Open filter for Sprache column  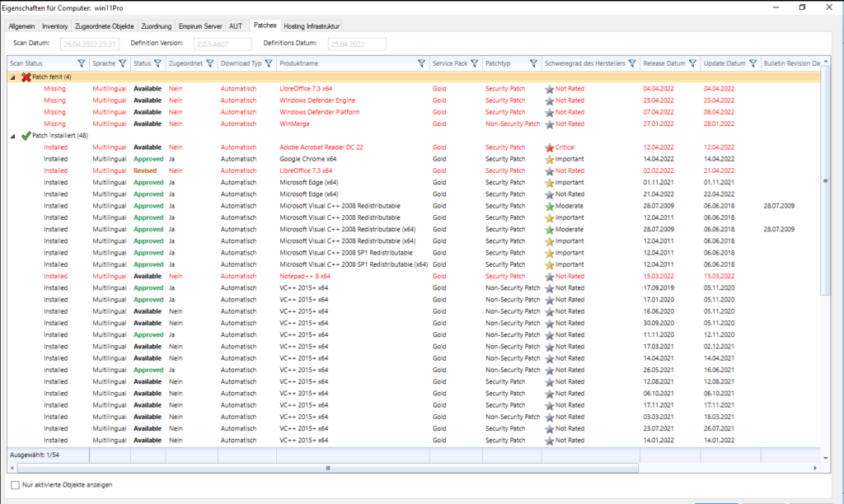tap(123, 63)
